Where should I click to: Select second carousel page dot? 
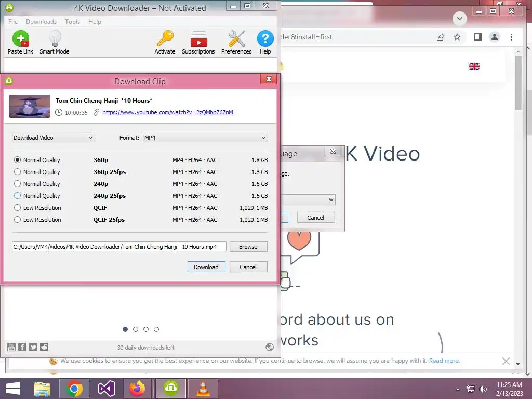click(136, 329)
